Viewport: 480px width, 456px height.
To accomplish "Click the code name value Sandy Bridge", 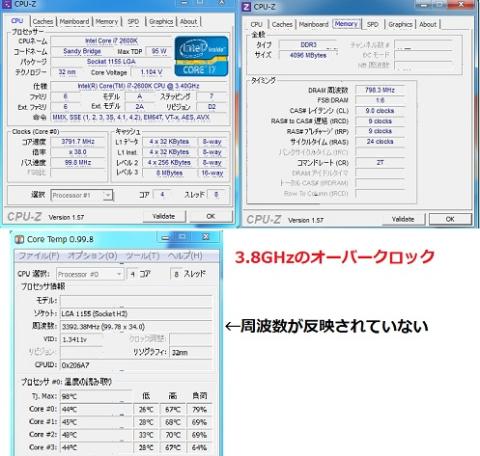I will point(82,51).
